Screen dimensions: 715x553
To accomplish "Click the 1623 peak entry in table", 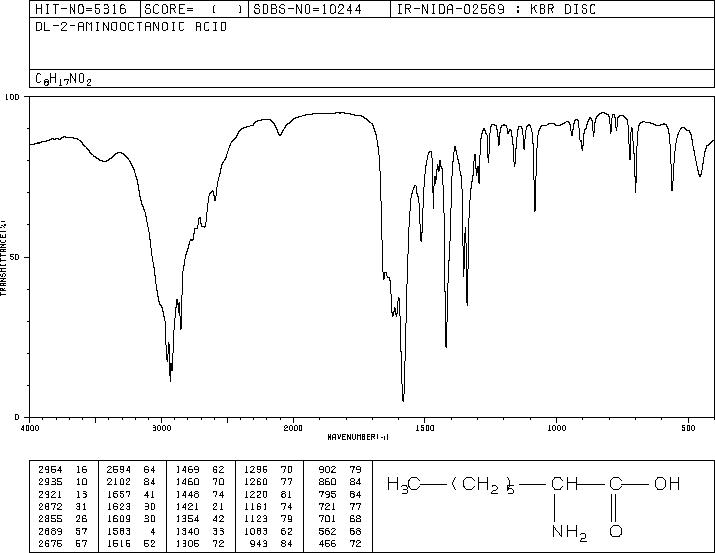I will [131, 506].
